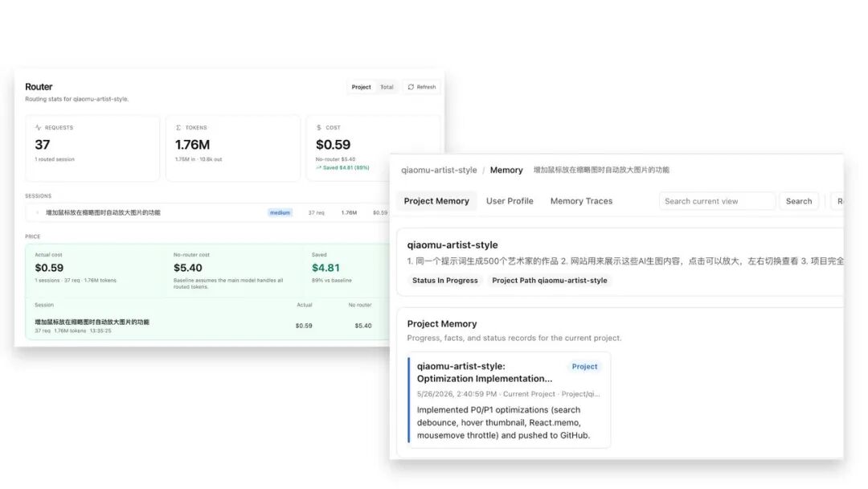Click the Project Path qiaomu-artist-style tag

point(549,280)
